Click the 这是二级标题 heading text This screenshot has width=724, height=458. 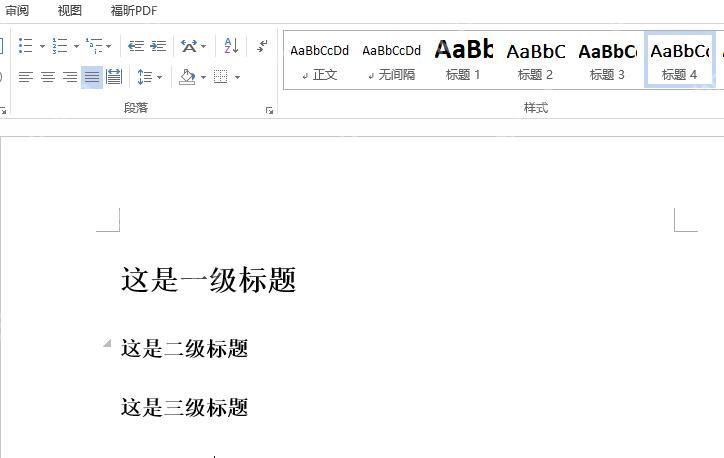(185, 349)
